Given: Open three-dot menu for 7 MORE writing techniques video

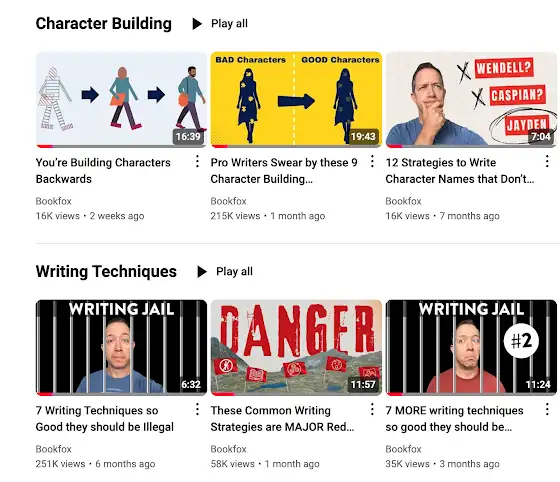Looking at the screenshot, I should tap(547, 409).
